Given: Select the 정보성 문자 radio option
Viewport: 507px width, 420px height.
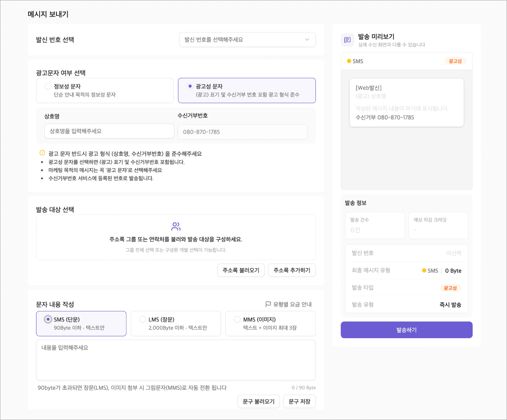Looking at the screenshot, I should coord(105,90).
